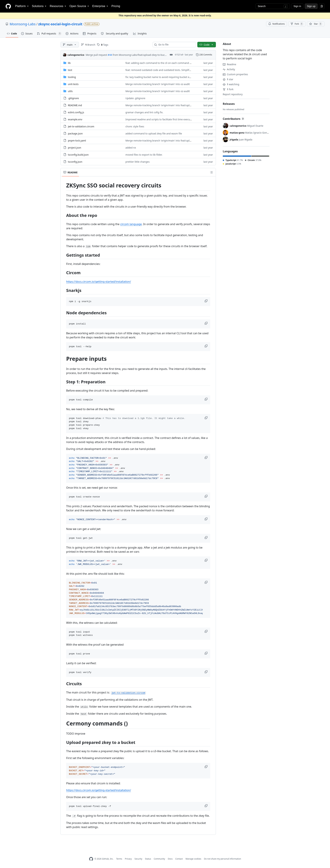330x868 pixels.
Task: Expand the Platform menu
Action: (x=22, y=6)
